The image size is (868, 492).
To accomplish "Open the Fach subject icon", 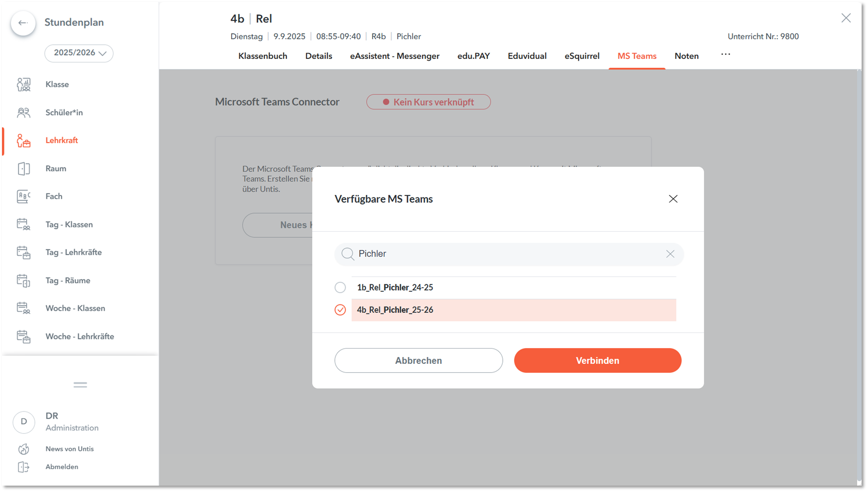I will 24,196.
